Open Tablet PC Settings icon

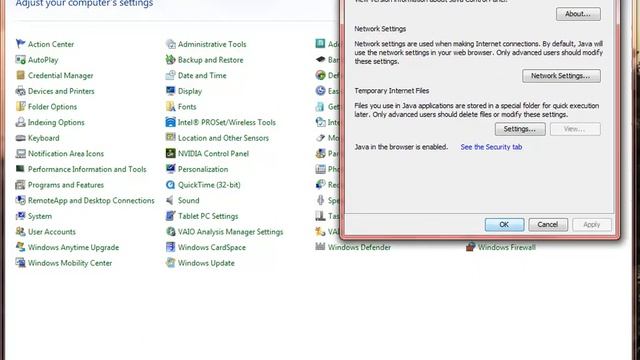click(170, 216)
